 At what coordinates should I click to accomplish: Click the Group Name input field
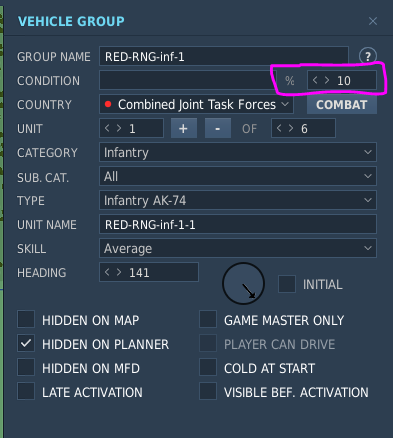pos(224,56)
